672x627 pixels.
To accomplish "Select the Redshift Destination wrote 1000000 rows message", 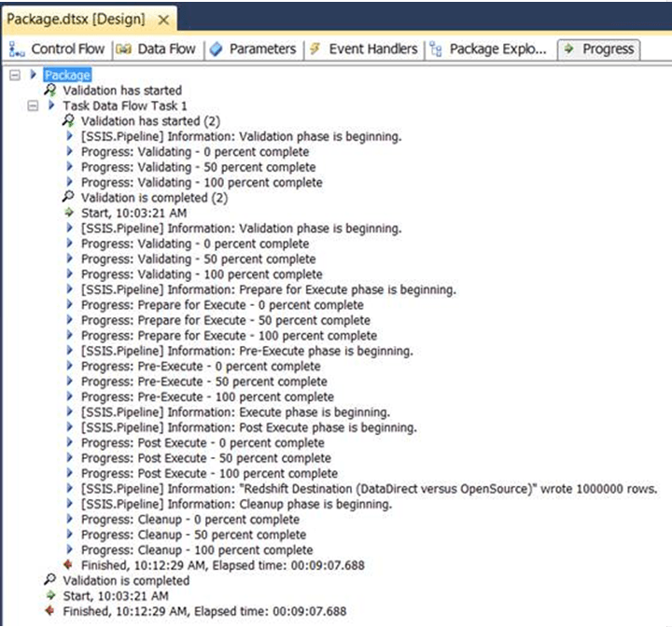I will (x=370, y=489).
